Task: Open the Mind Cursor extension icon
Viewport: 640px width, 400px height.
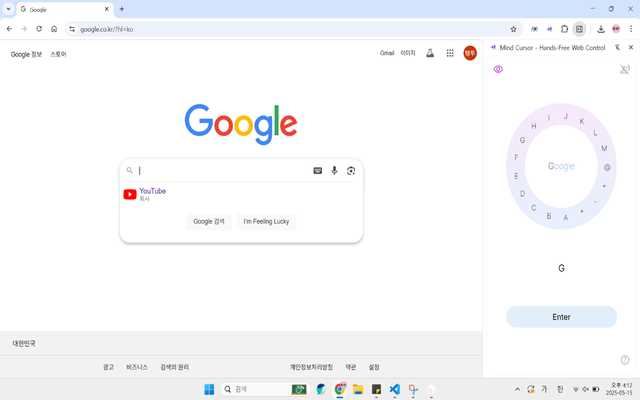Action: coord(549,29)
